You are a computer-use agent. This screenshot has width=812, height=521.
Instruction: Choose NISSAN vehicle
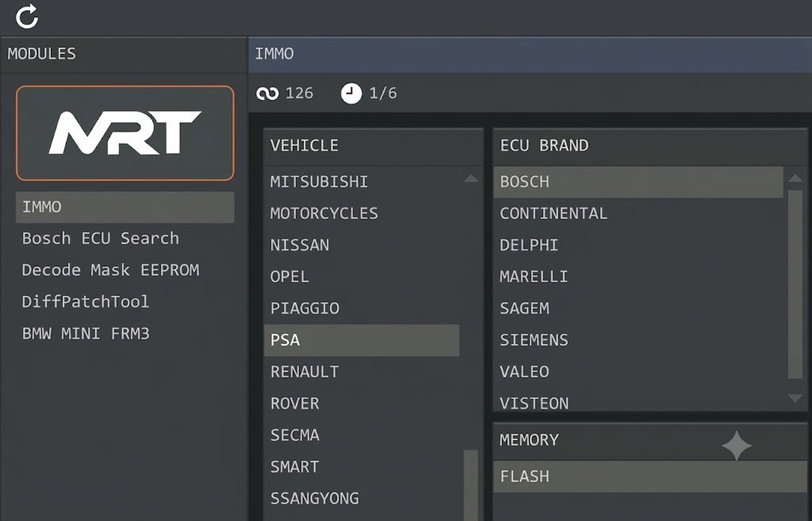coord(362,245)
